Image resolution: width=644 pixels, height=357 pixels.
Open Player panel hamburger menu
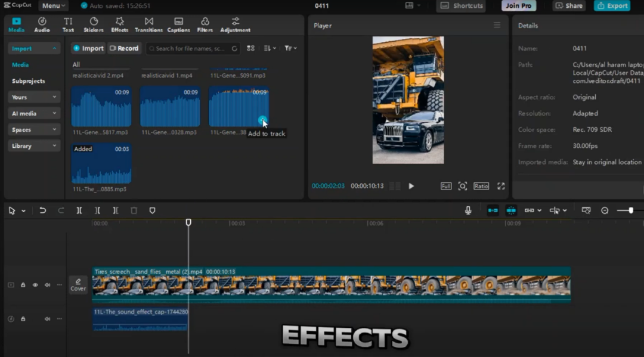point(497,26)
